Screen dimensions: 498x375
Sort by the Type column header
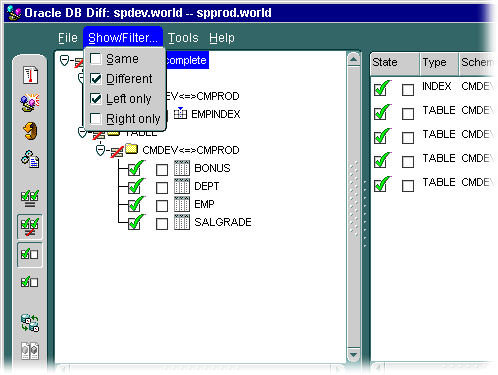click(439, 63)
